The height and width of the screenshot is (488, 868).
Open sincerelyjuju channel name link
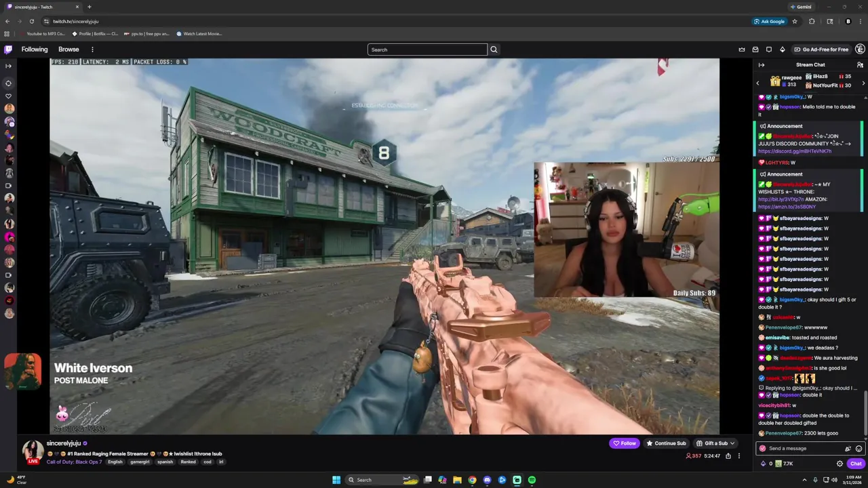(64, 443)
